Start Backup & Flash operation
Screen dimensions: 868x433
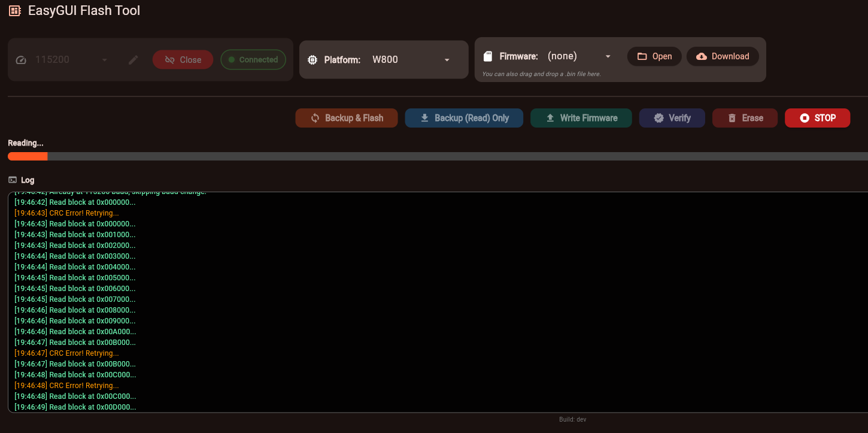pos(347,118)
